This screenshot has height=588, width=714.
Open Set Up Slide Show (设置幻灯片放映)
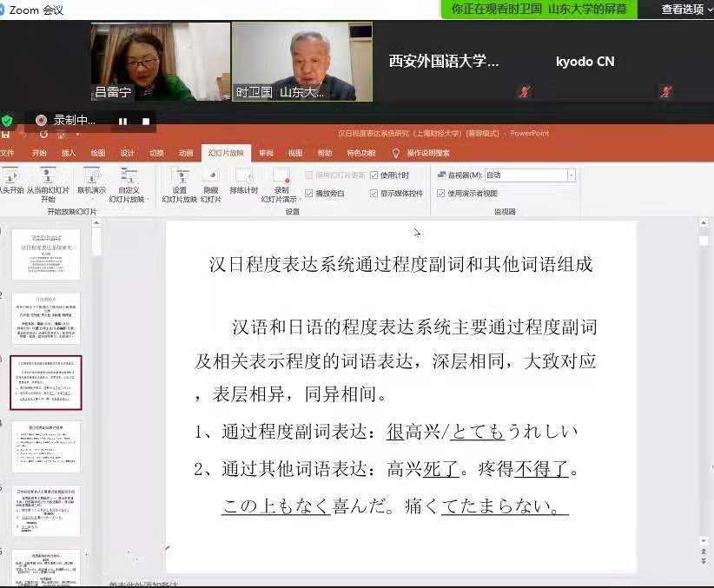(x=179, y=177)
